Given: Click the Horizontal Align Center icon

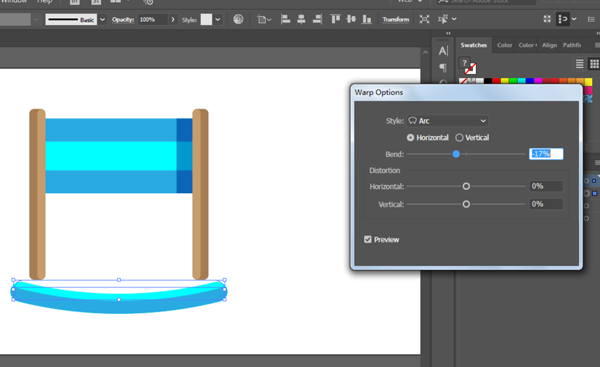Looking at the screenshot, I should [x=301, y=19].
